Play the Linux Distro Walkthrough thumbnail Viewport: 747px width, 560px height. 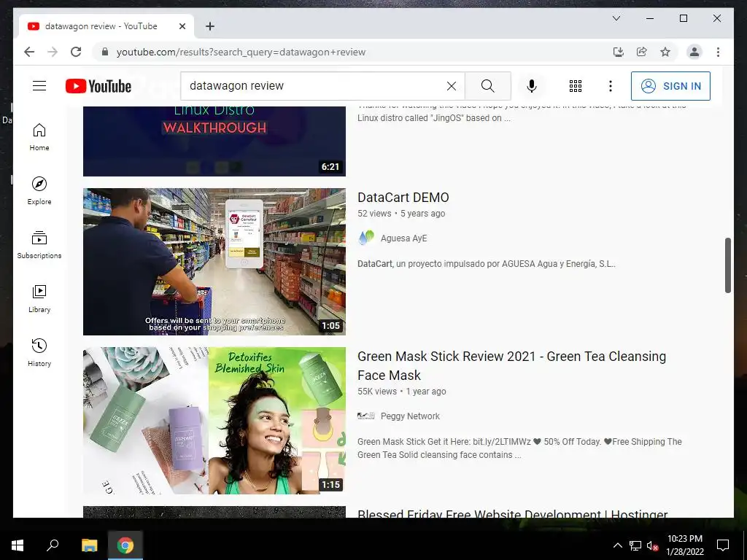click(x=214, y=141)
